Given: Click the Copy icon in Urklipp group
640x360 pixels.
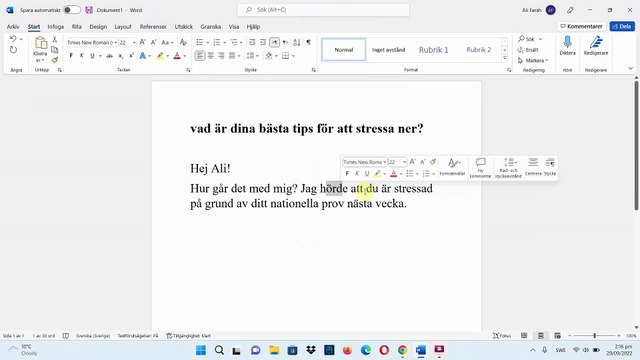Looking at the screenshot, I should (x=54, y=50).
